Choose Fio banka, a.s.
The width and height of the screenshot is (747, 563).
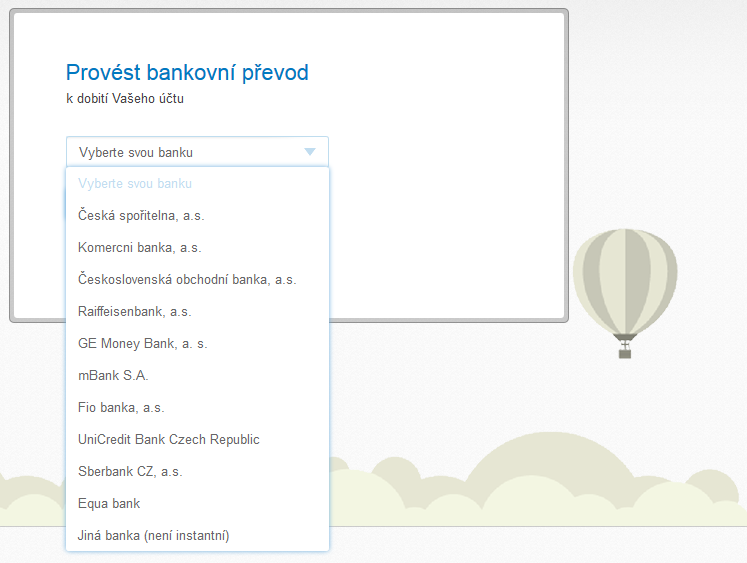pyautogui.click(x=197, y=407)
